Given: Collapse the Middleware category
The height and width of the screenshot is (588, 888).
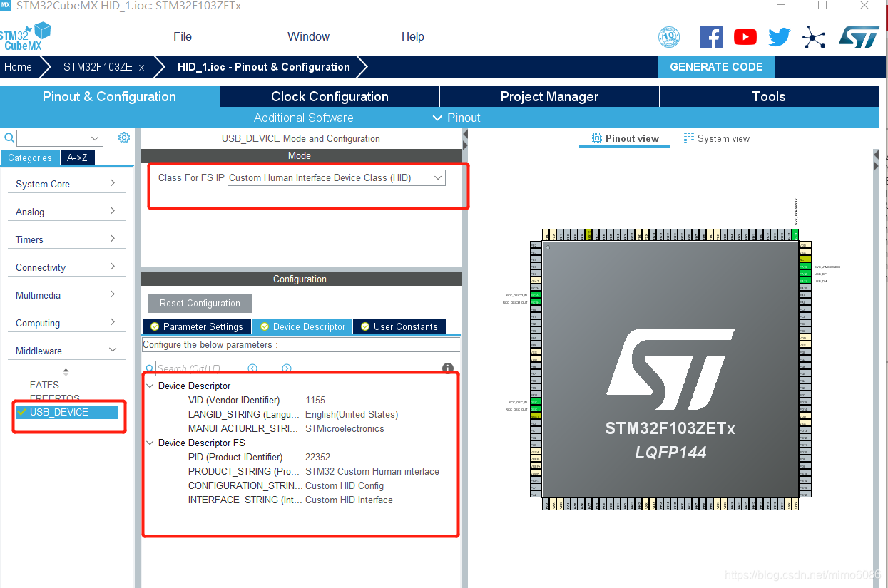Looking at the screenshot, I should pos(66,351).
